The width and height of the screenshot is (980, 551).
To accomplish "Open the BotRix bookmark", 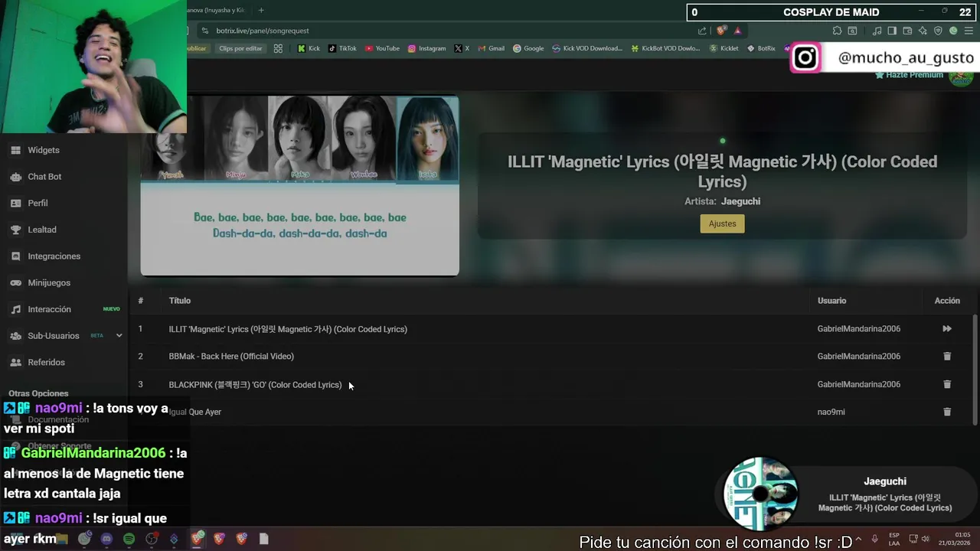I will (x=760, y=48).
